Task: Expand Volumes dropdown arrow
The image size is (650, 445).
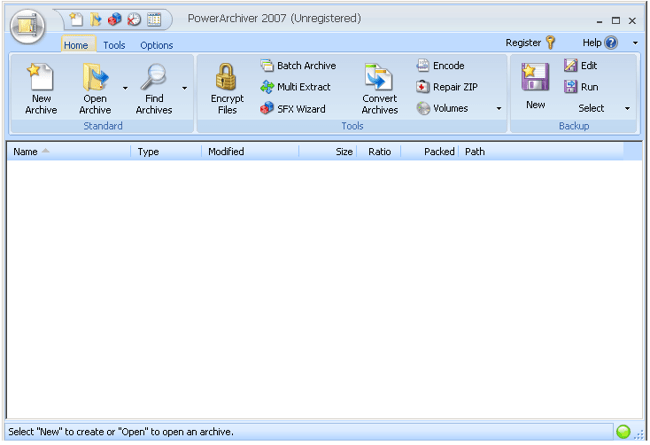Action: pyautogui.click(x=499, y=109)
